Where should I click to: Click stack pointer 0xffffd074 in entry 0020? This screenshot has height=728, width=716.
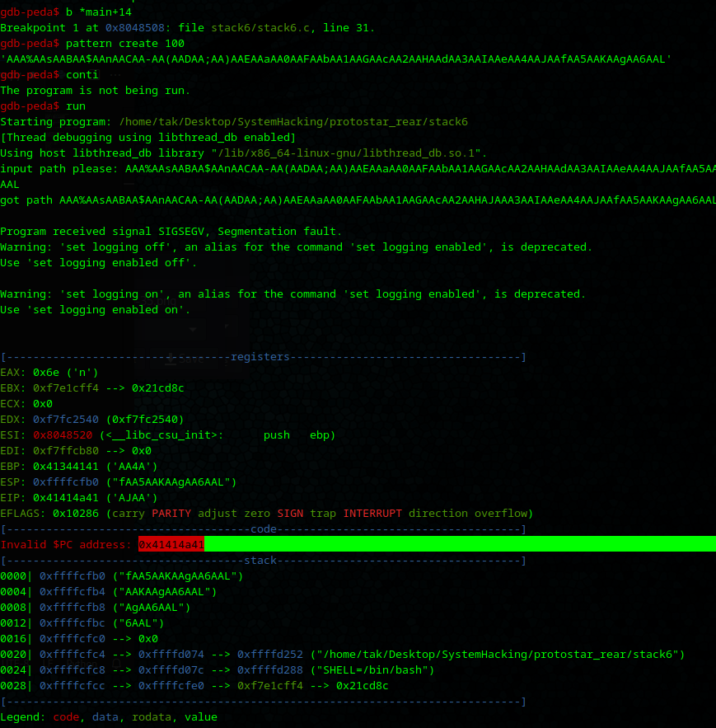(171, 655)
